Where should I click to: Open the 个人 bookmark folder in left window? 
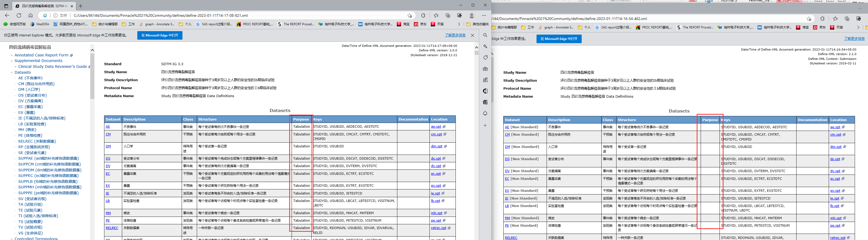185,24
